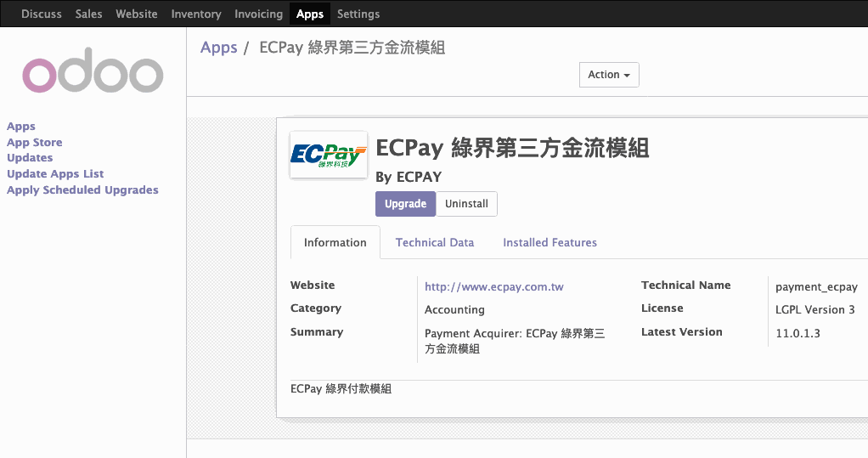This screenshot has height=458, width=868.
Task: Go to Updates in sidebar
Action: click(30, 158)
